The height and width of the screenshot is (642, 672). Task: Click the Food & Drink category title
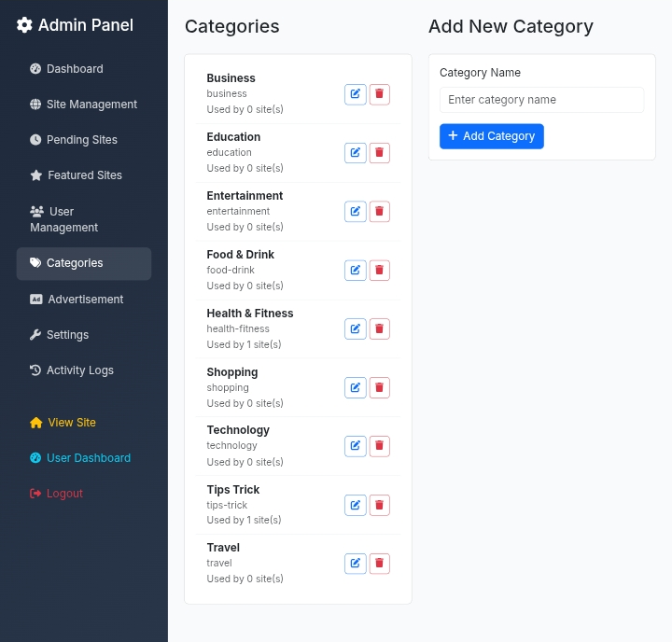[241, 254]
